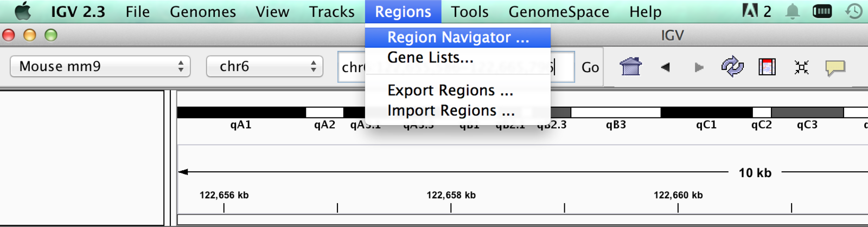Open the Tools menu

coord(470,11)
